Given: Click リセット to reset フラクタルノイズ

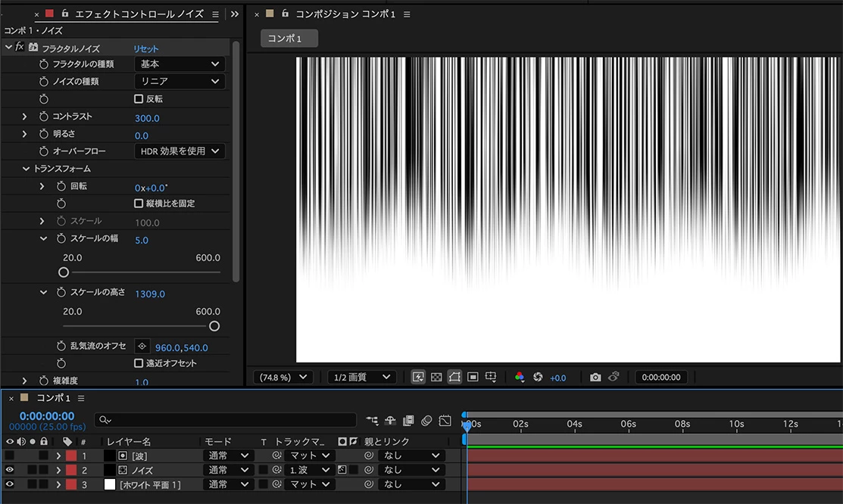Looking at the screenshot, I should point(145,48).
